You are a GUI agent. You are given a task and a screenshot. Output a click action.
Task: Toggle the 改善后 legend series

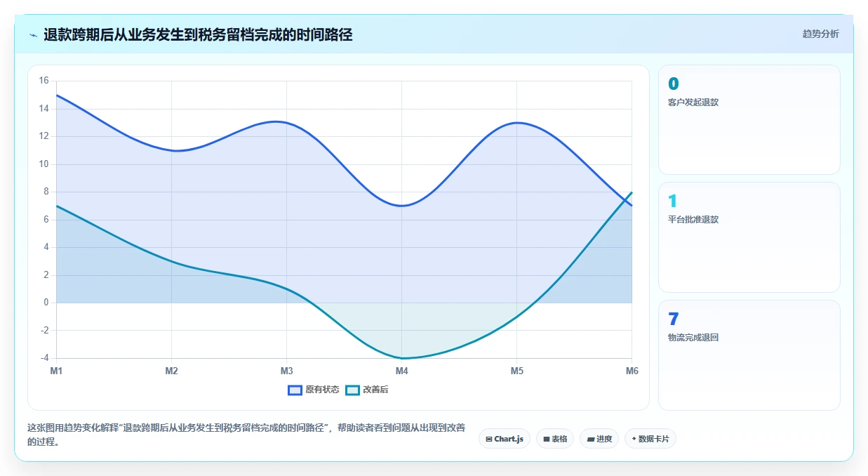click(367, 390)
